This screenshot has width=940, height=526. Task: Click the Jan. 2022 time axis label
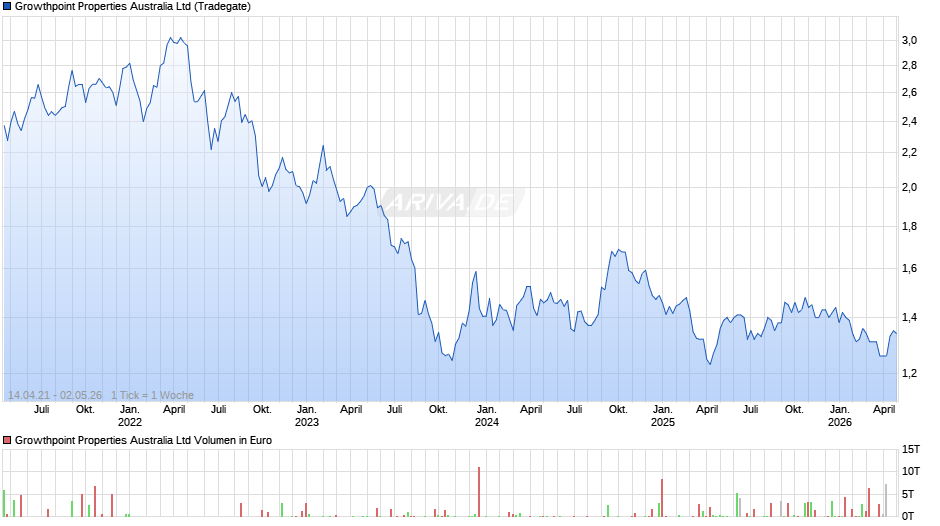click(129, 416)
